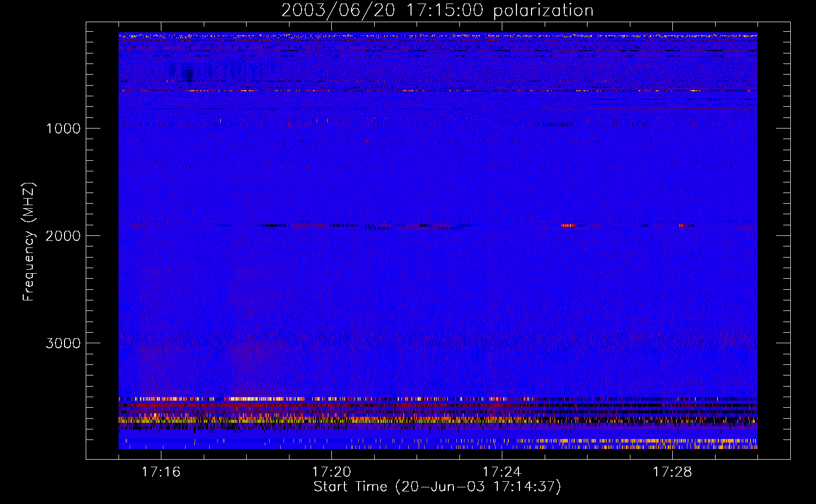Click the plot title '2003/06/20 17:15:00 polarization'
Screen dimensions: 816x504
coord(437,10)
